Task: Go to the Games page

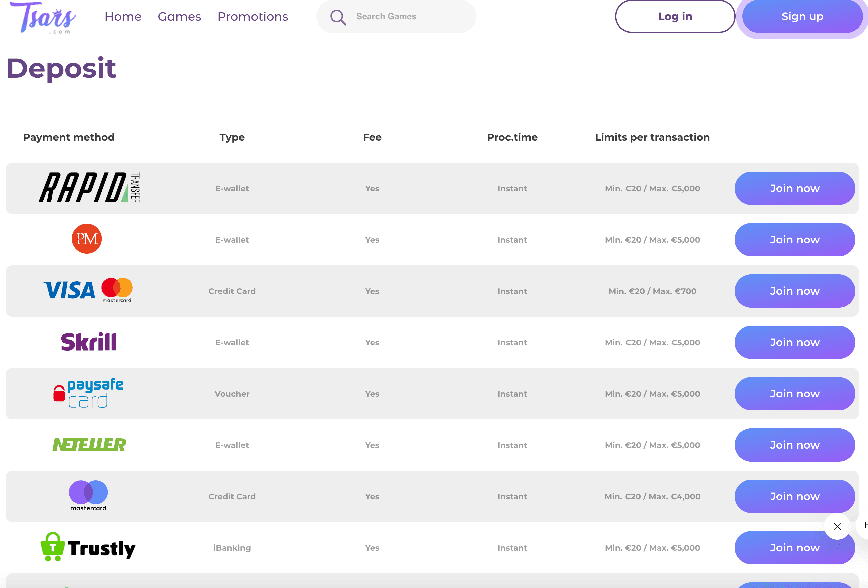Action: [x=179, y=16]
